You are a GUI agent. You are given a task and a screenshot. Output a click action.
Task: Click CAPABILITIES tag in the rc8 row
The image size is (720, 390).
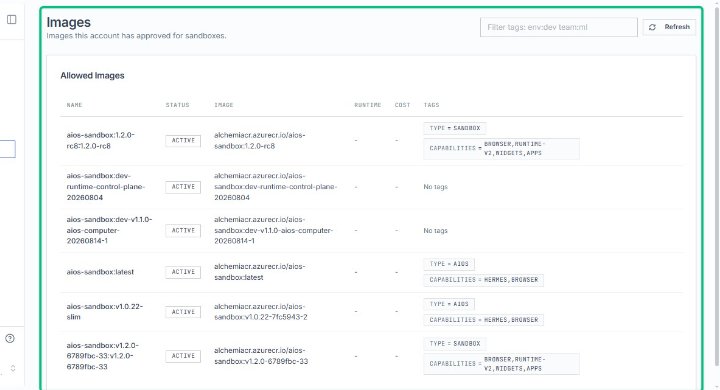(501, 148)
